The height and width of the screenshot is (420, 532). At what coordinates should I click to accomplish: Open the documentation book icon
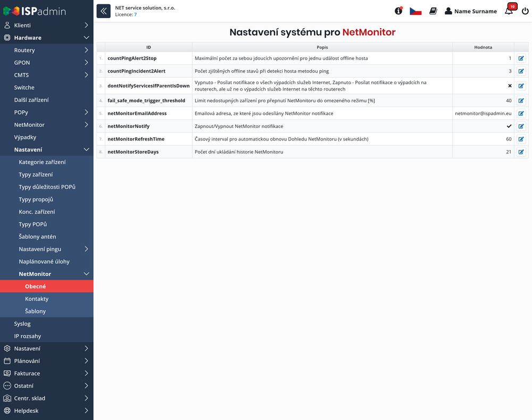(433, 11)
